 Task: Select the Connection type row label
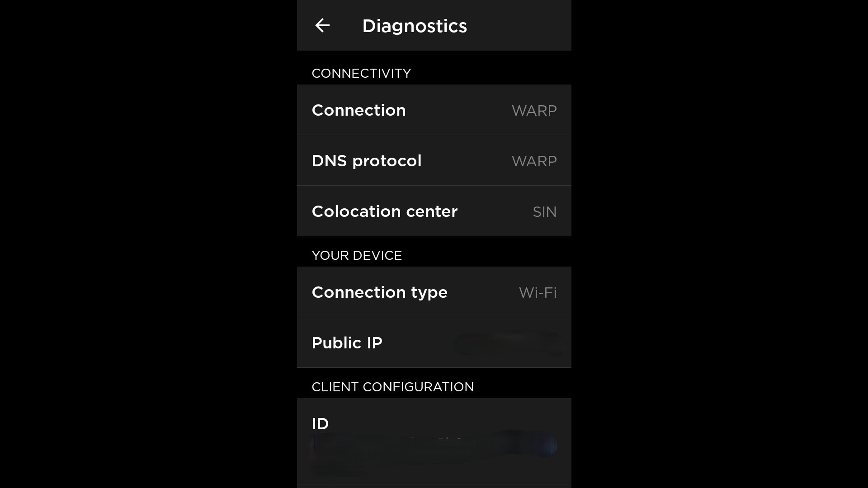pos(379,292)
